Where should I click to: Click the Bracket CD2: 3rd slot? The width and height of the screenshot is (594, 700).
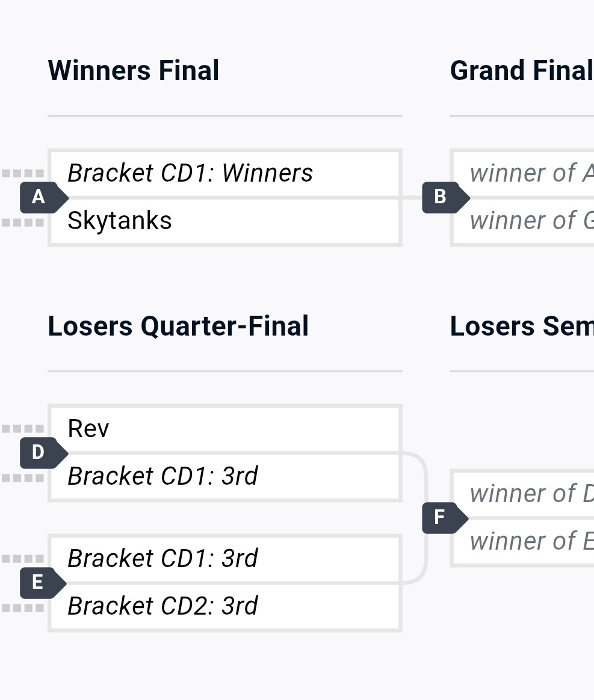(225, 606)
